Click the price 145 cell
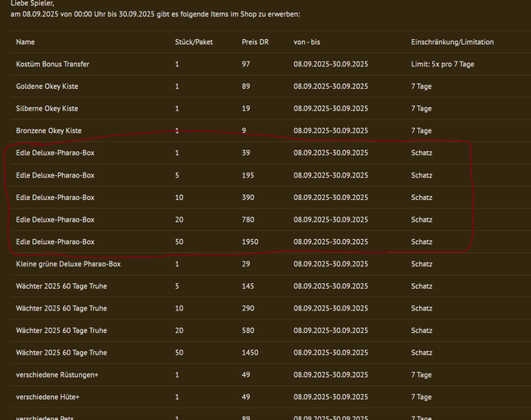Image resolution: width=531 pixels, height=420 pixels. click(248, 286)
